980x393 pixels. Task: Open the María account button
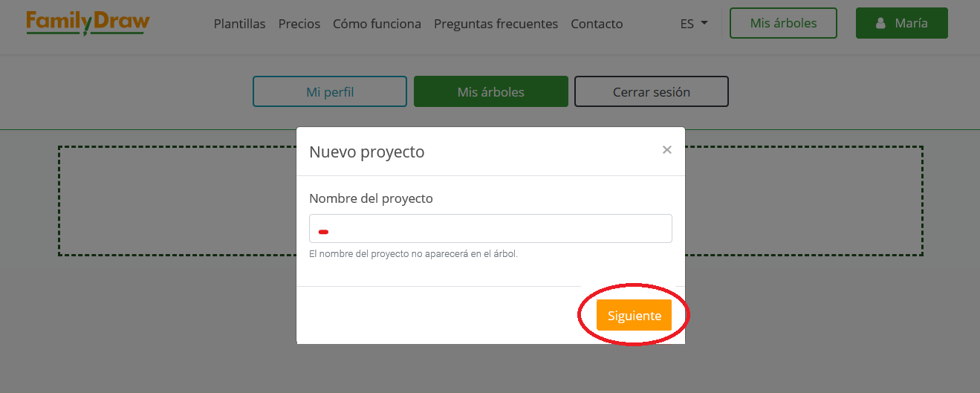[901, 23]
